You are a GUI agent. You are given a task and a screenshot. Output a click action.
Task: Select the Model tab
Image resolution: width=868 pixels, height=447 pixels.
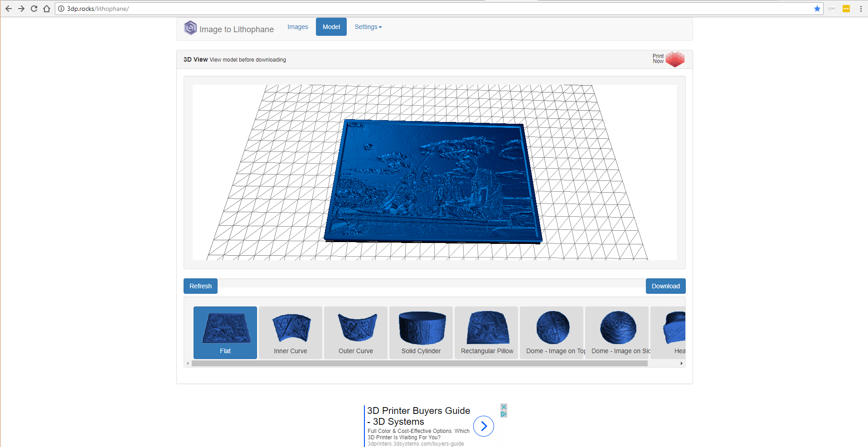331,27
